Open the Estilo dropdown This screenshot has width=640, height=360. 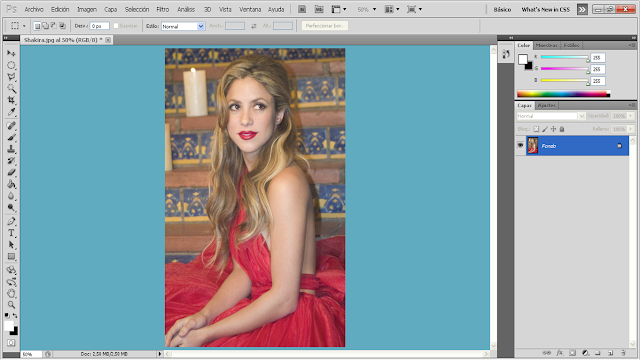tap(183, 26)
